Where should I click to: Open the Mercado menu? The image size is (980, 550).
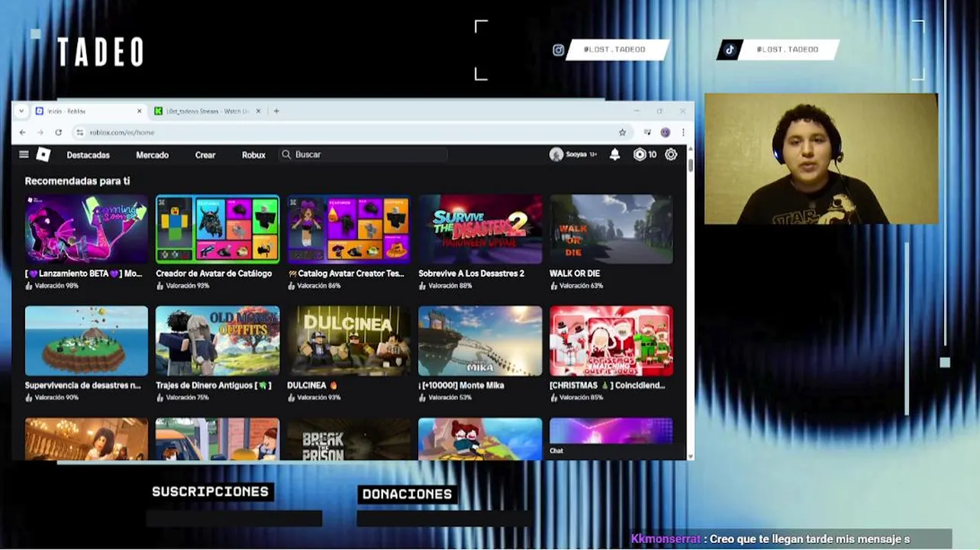[x=152, y=154]
